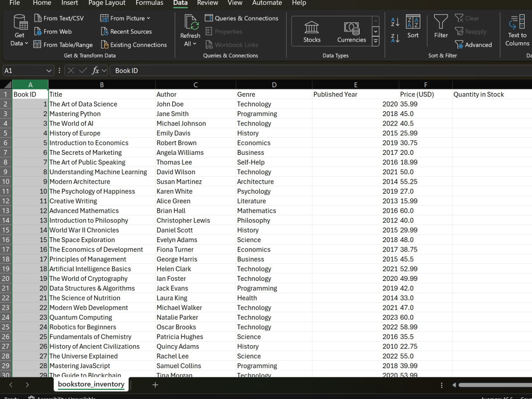Switch to the Review tab
This screenshot has width=532, height=399.
(x=207, y=3)
